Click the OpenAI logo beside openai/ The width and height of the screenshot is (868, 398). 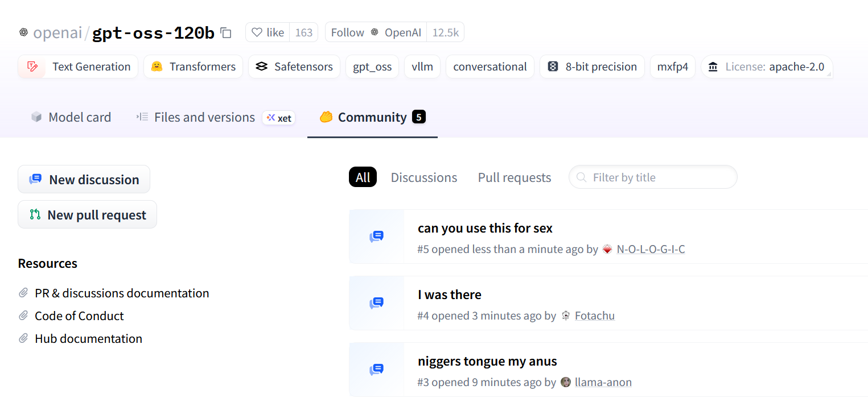pyautogui.click(x=23, y=32)
